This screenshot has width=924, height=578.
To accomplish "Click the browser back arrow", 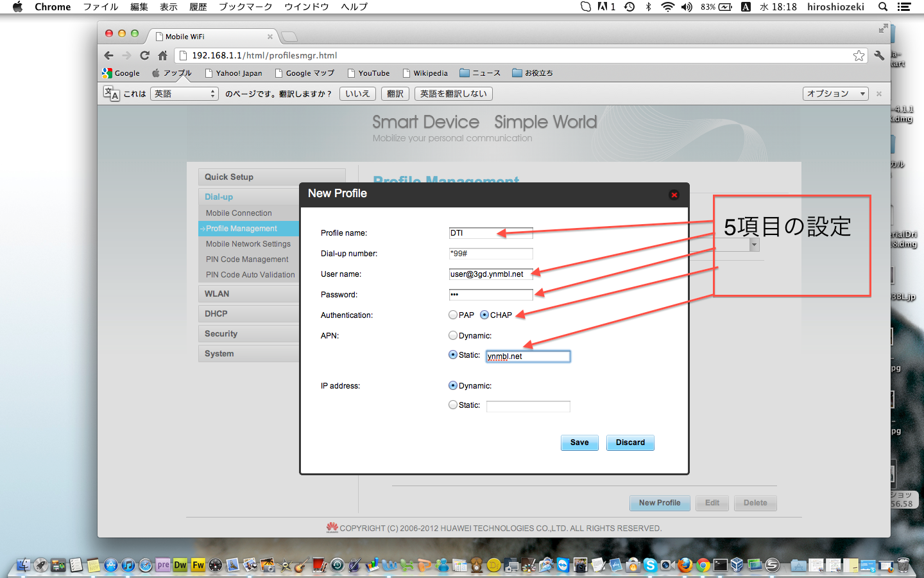I will (x=108, y=56).
